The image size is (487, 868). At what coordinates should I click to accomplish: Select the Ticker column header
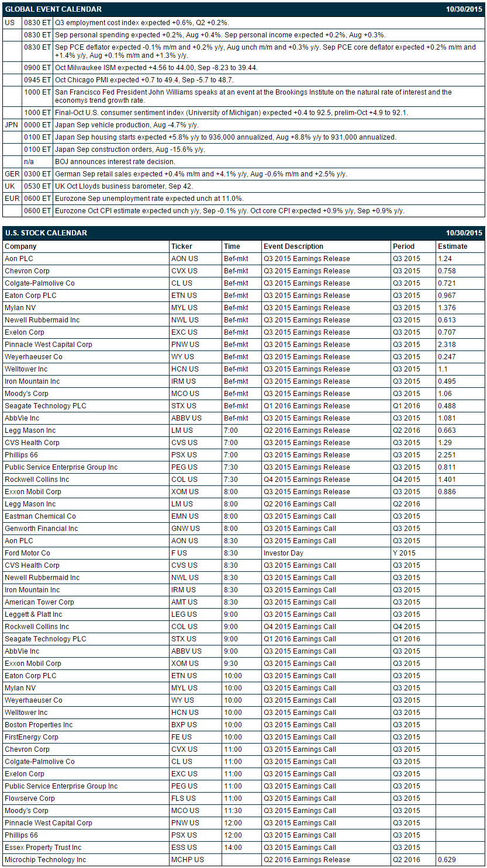(181, 246)
